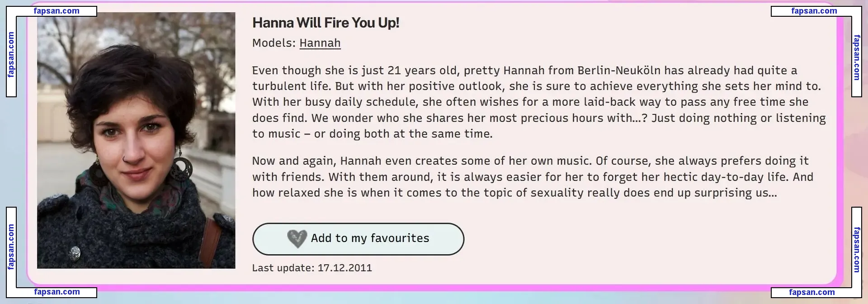Open the model's portrait photo thumbnail
Viewport: 868px width, 304px height.
[136, 140]
